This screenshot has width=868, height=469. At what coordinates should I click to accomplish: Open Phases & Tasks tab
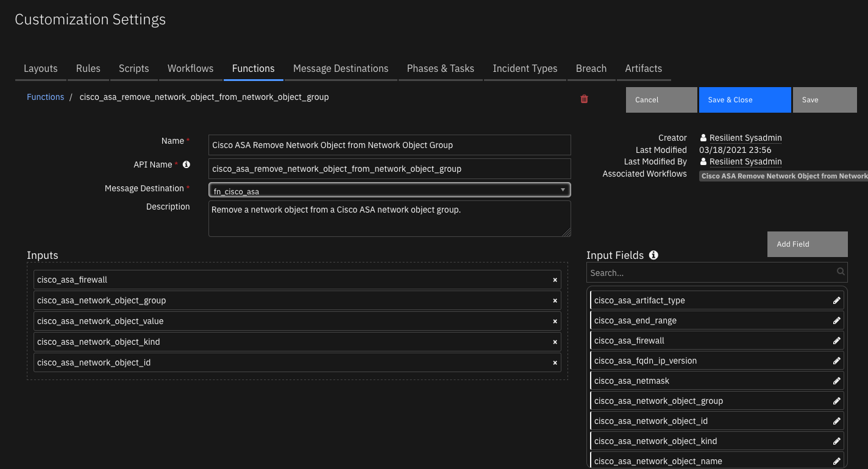(x=441, y=68)
